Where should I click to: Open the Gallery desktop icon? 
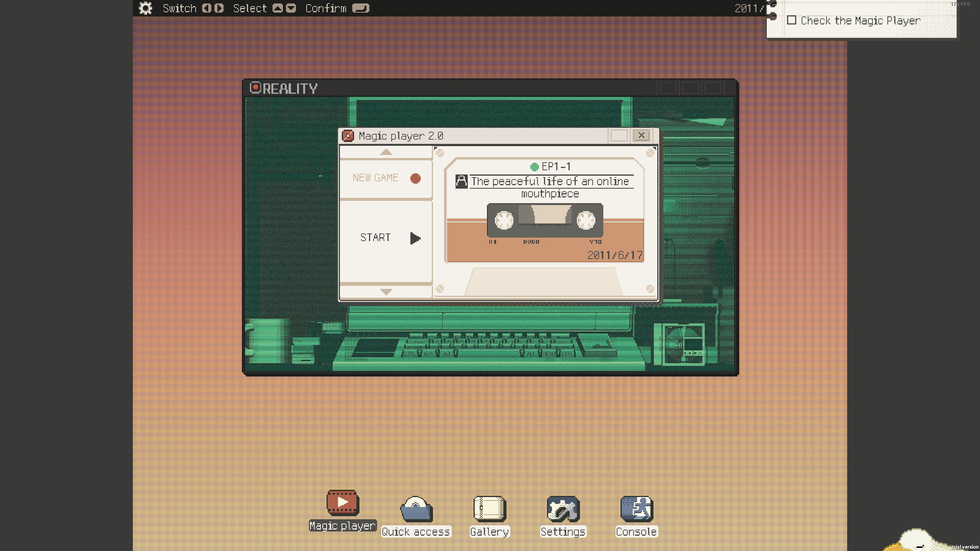[489, 509]
